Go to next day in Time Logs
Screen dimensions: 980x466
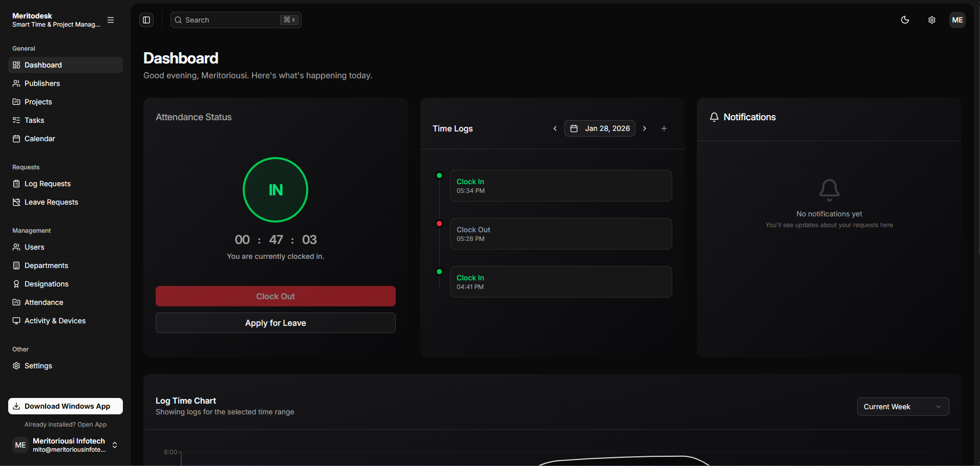[x=645, y=128]
